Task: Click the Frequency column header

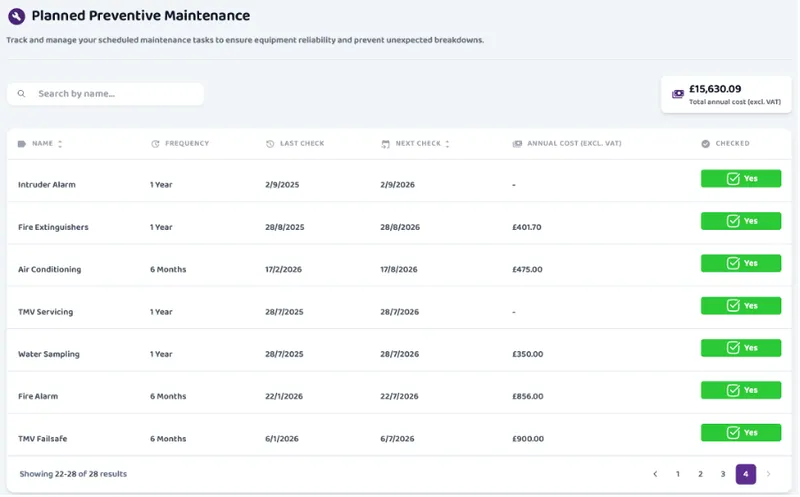Action: click(x=187, y=143)
